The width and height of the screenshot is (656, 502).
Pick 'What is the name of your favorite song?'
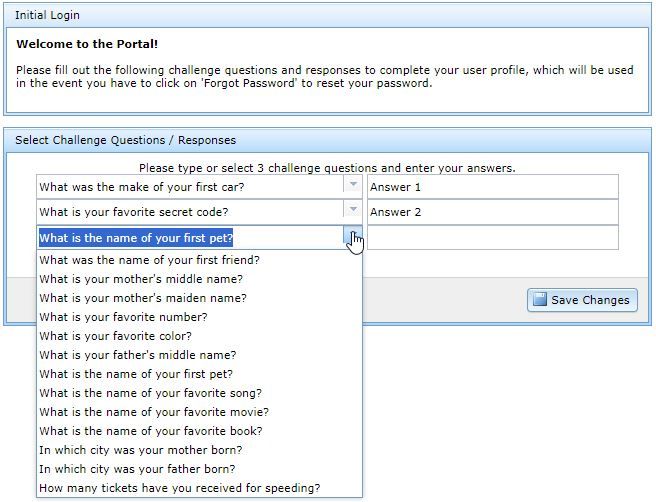coord(151,393)
